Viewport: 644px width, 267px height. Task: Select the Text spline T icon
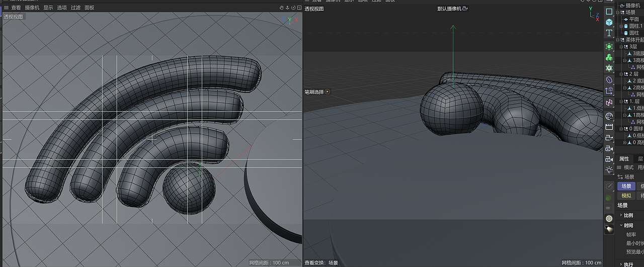click(x=609, y=33)
